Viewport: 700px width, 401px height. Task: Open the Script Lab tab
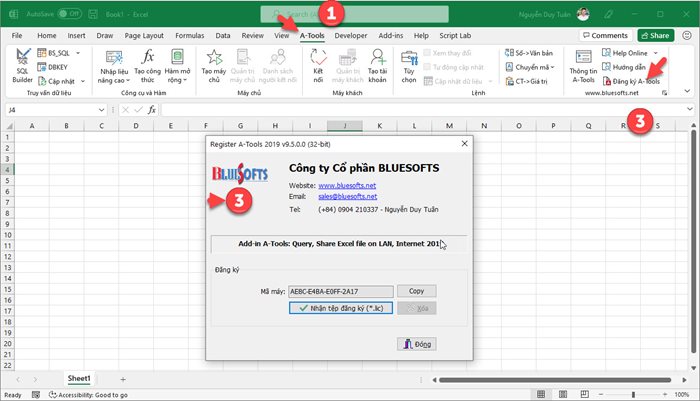click(455, 35)
